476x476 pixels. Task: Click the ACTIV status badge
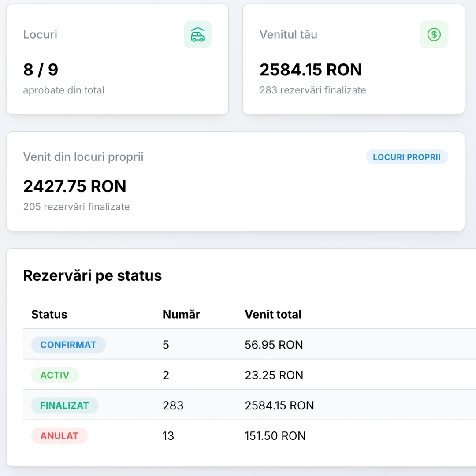click(55, 375)
